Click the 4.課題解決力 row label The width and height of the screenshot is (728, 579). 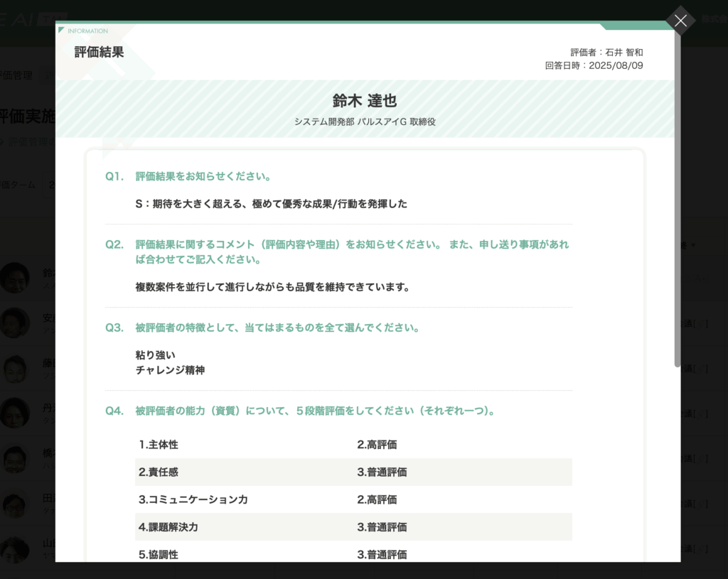point(168,527)
